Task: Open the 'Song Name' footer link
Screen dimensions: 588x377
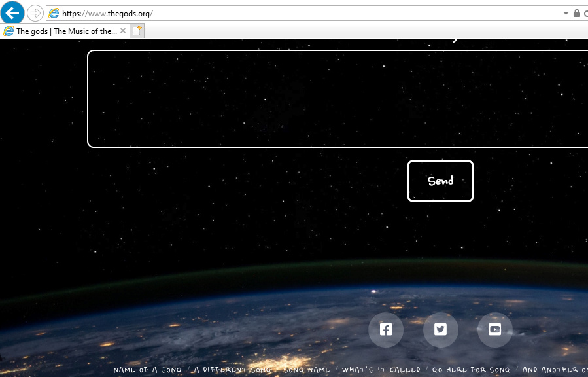Action: tap(306, 370)
